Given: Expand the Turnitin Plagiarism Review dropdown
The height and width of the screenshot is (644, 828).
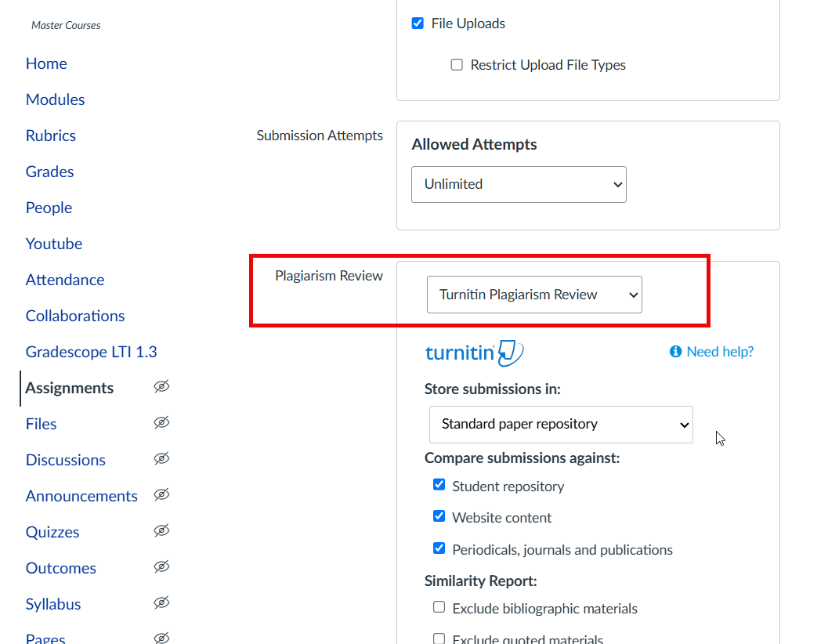Looking at the screenshot, I should pyautogui.click(x=534, y=295).
